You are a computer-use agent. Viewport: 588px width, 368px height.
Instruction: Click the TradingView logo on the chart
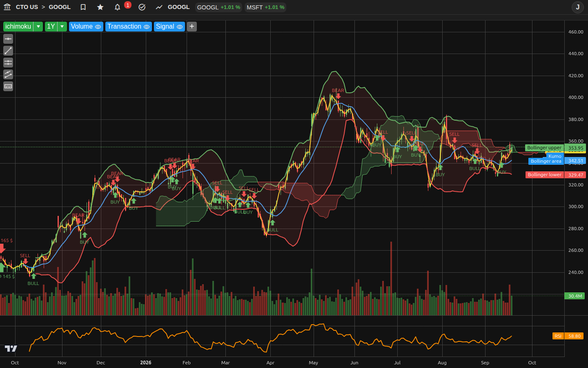pos(11,348)
